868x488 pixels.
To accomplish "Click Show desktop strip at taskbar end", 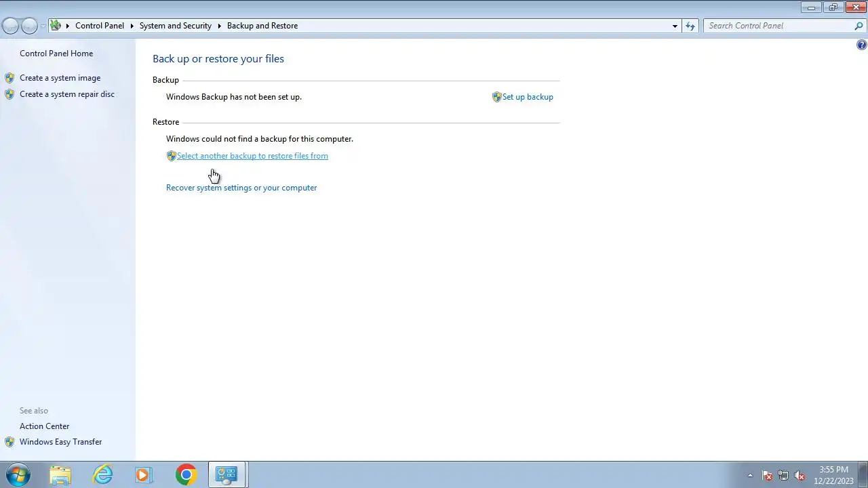I will click(x=863, y=475).
